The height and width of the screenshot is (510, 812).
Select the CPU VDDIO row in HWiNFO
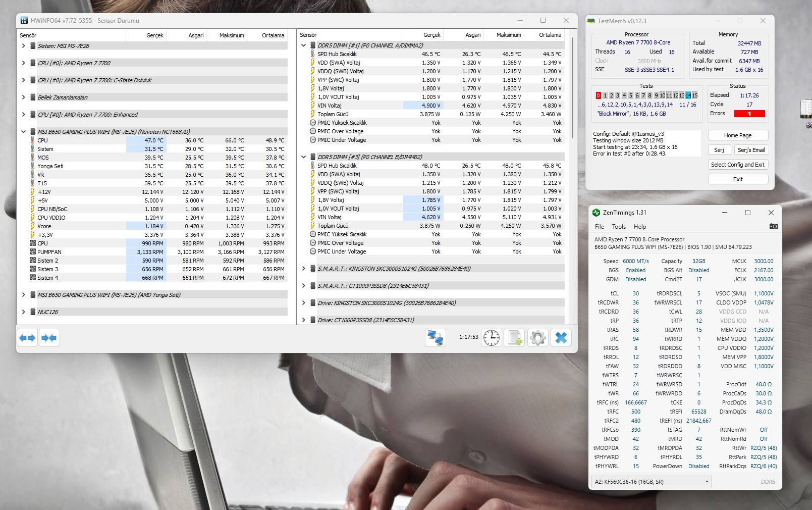point(158,217)
